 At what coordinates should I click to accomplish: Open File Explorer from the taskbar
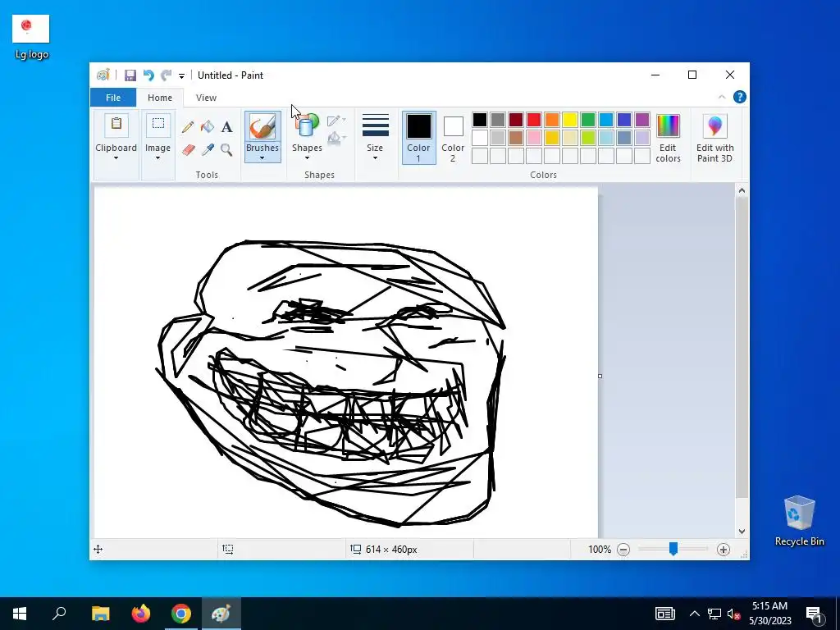101,614
